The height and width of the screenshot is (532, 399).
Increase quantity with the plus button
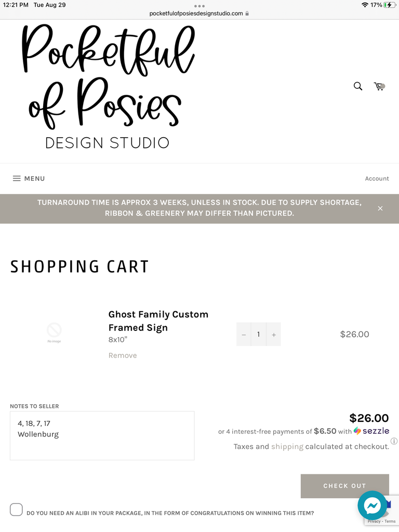[273, 335]
